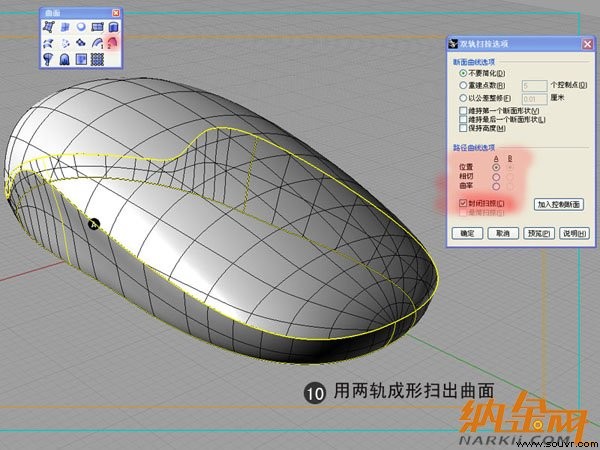Screen dimensions: 600x450
Task: Click the black point marker on mouse model
Action: (94, 224)
